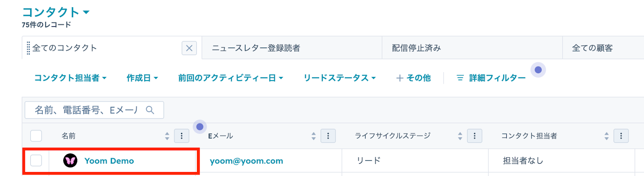Focus the 名前、電話番号、Eメール search field

[x=87, y=110]
